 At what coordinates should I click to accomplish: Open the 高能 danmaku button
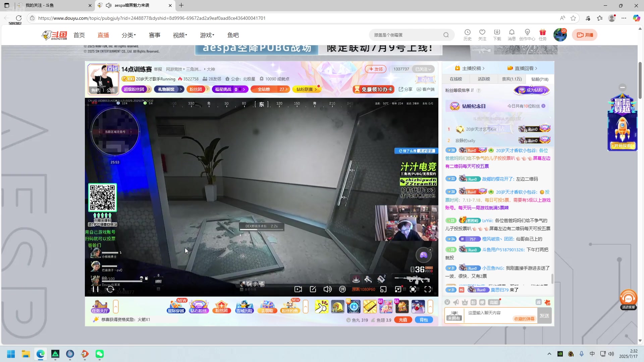coord(494,302)
